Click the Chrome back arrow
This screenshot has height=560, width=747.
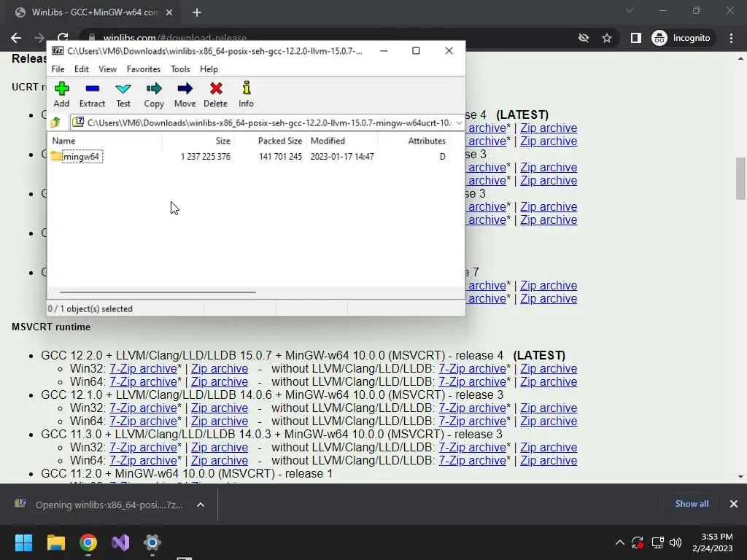(16, 38)
